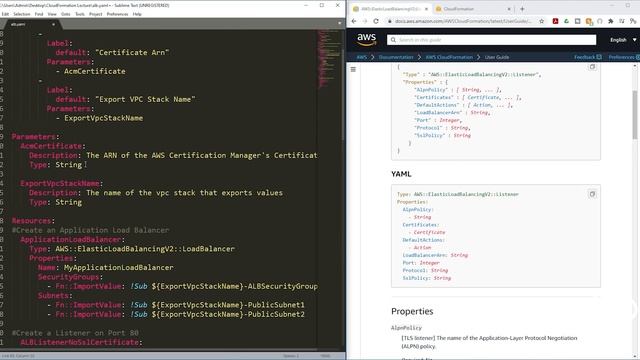
Task: Open the Goto menu in Sublime Text
Action: [65, 14]
